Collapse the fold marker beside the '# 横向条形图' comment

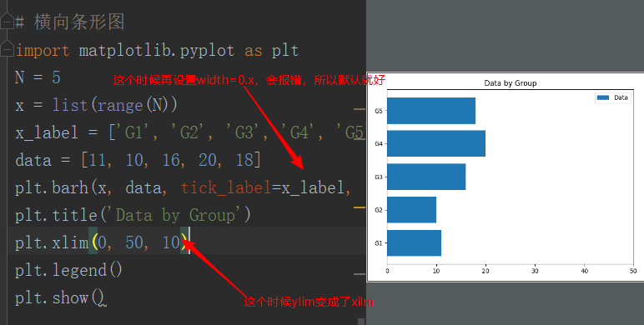pyautogui.click(x=7, y=22)
